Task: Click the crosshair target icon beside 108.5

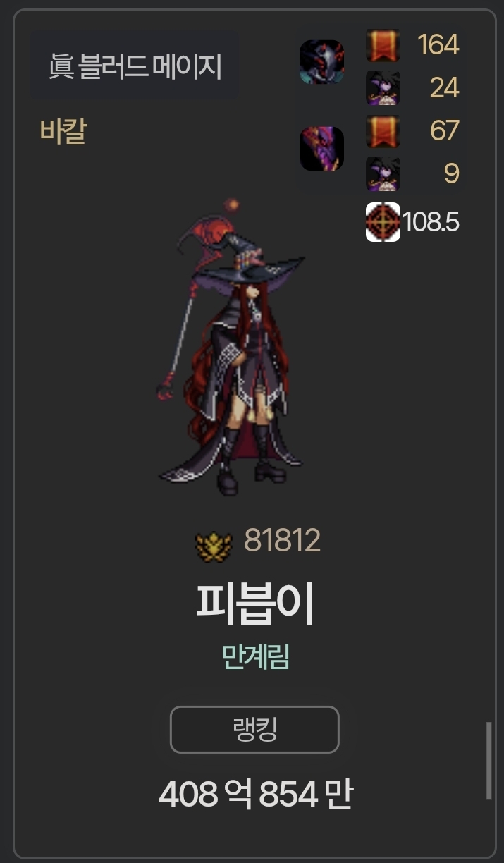Action: 383,222
